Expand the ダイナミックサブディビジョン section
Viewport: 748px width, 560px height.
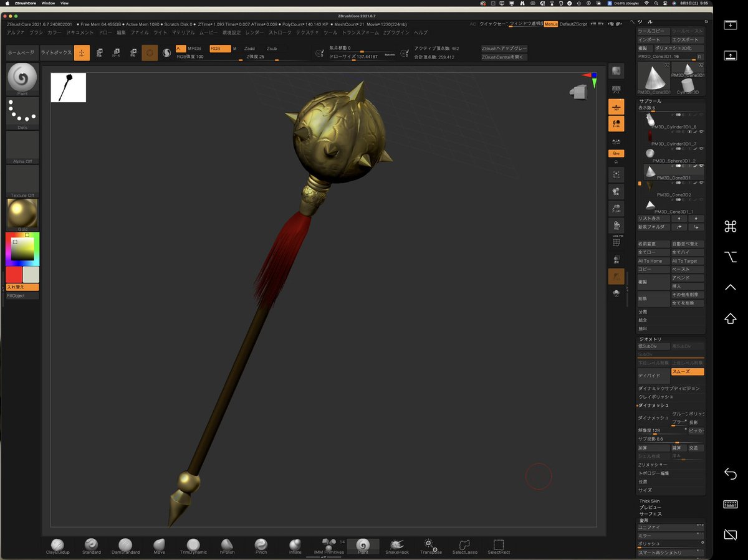coord(669,388)
